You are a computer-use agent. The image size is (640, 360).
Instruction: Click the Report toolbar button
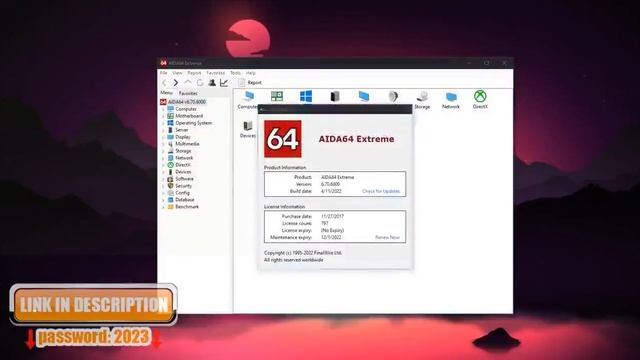coord(250,82)
